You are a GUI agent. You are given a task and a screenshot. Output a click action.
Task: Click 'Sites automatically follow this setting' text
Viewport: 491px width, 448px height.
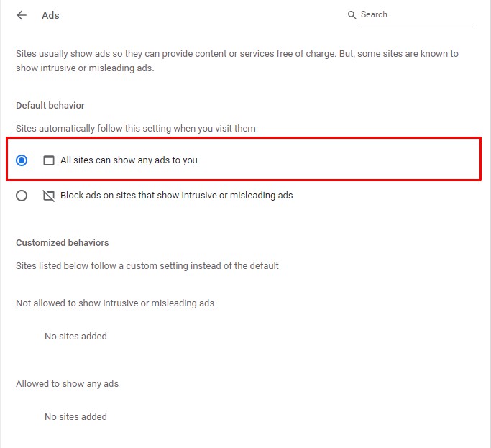point(136,129)
